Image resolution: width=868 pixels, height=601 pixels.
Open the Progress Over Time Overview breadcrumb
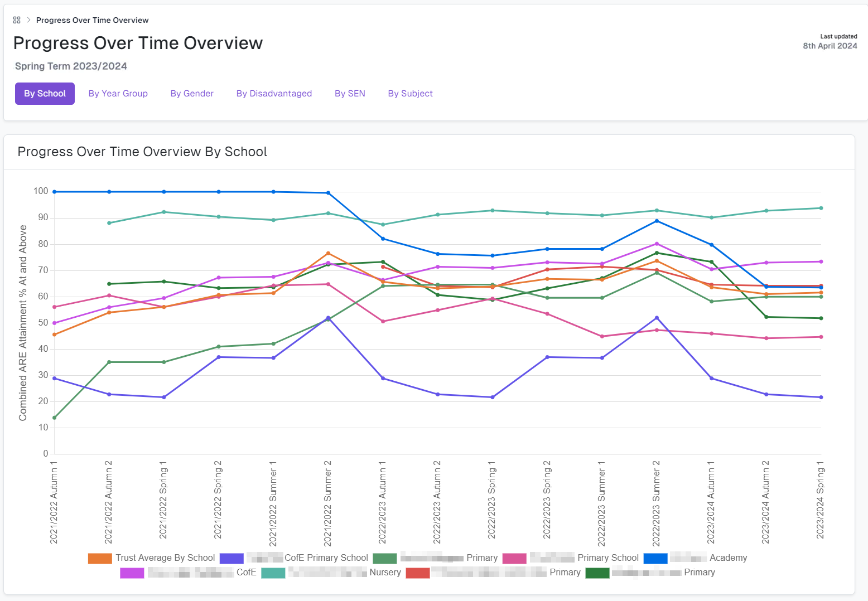tap(92, 20)
